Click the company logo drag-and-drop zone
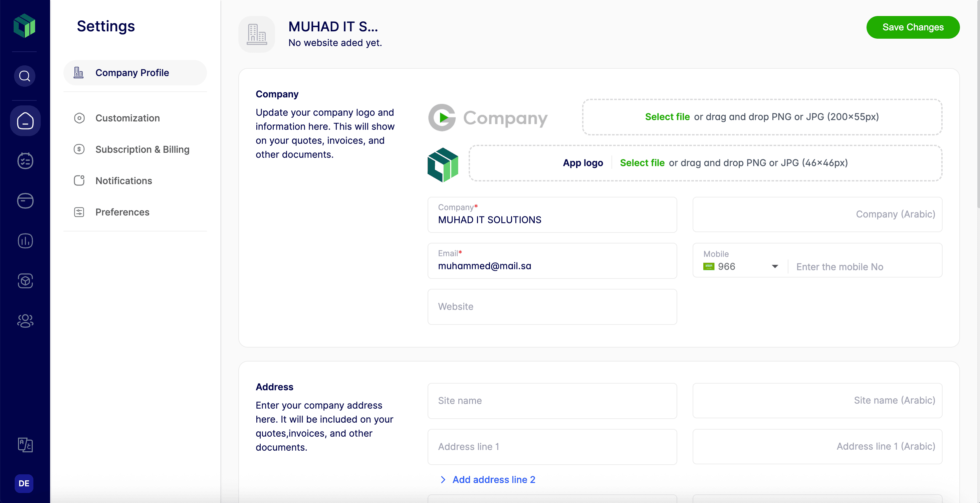This screenshot has width=980, height=503. click(762, 117)
